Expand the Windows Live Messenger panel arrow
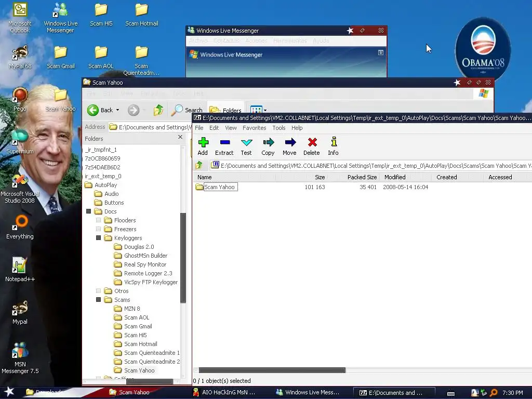 (381, 52)
